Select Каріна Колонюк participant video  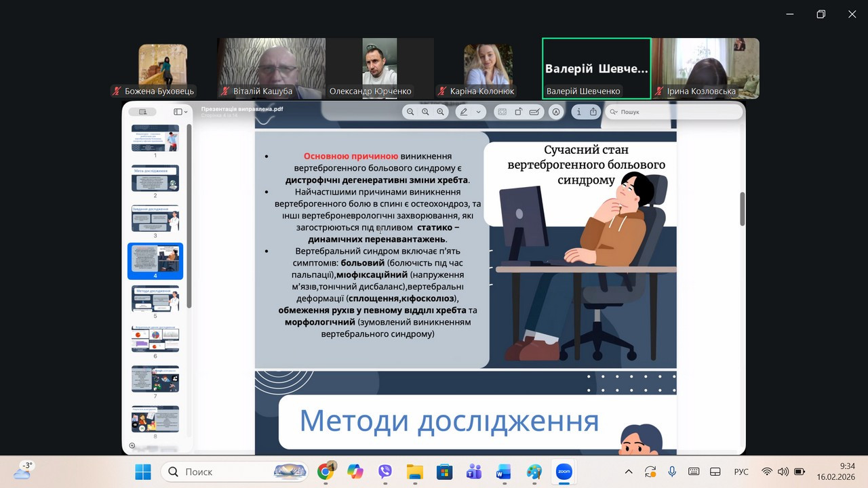pos(488,68)
